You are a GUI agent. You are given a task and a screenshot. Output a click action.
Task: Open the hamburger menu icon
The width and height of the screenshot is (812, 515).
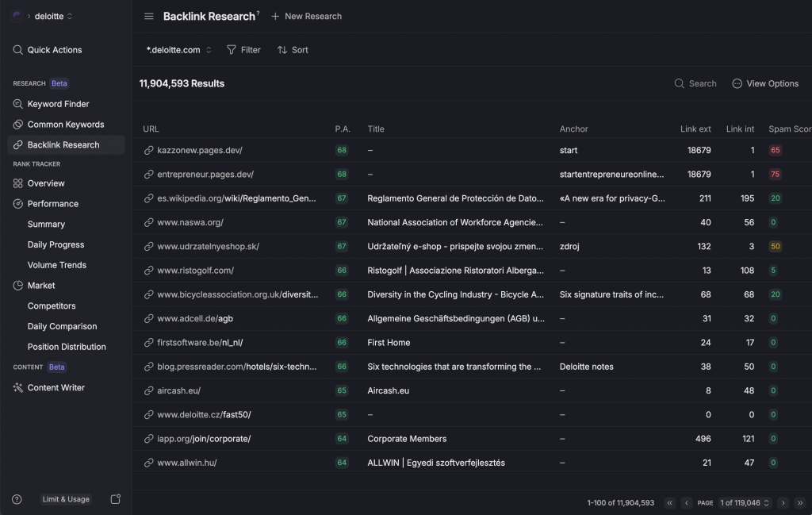148,16
